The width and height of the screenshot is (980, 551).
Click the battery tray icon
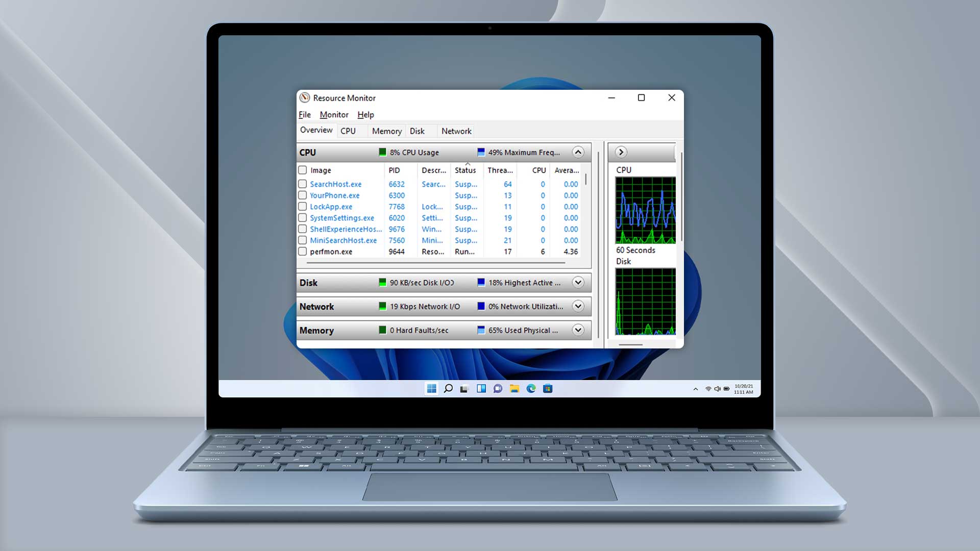(726, 389)
